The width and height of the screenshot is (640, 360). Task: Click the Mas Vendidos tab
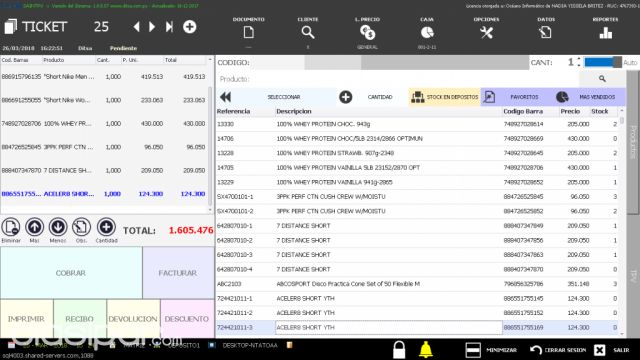tap(589, 97)
